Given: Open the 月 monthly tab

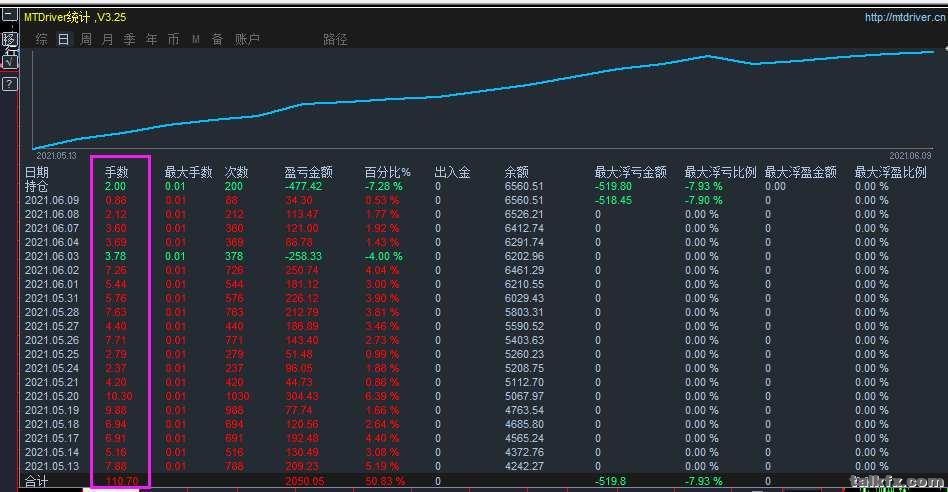Looking at the screenshot, I should (107, 39).
